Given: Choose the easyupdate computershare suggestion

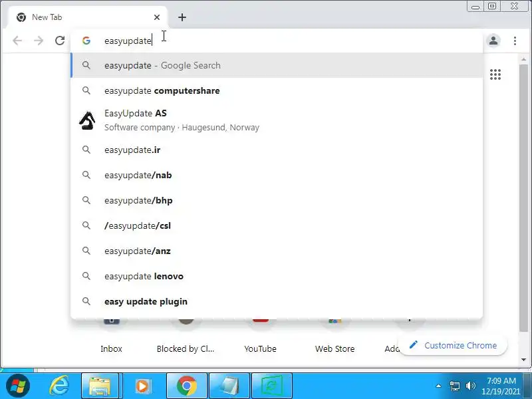Looking at the screenshot, I should (277, 90).
